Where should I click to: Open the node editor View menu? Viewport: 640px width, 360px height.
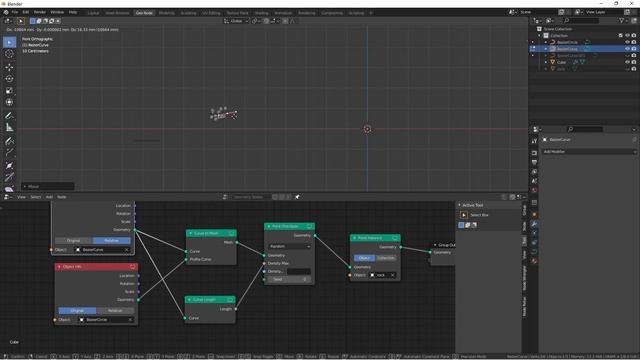(21, 197)
